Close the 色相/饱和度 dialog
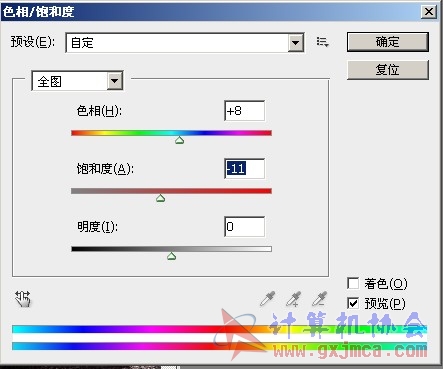The width and height of the screenshot is (443, 369). coord(429,12)
